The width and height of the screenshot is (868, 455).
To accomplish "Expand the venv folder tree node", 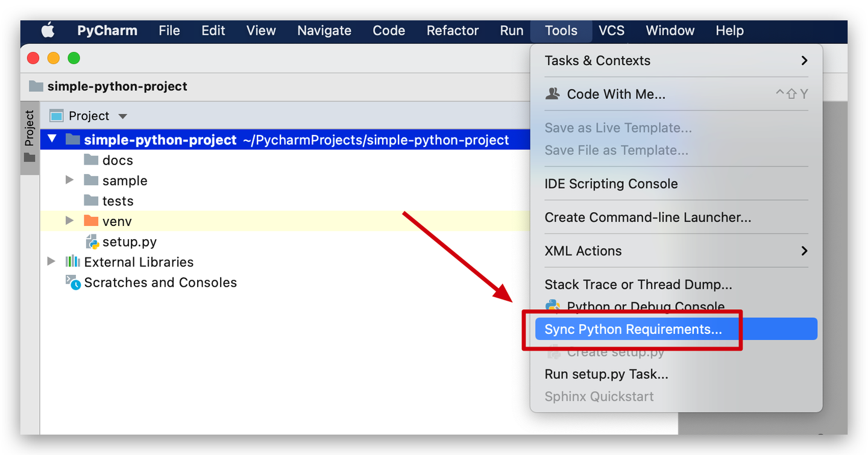I will (x=70, y=221).
